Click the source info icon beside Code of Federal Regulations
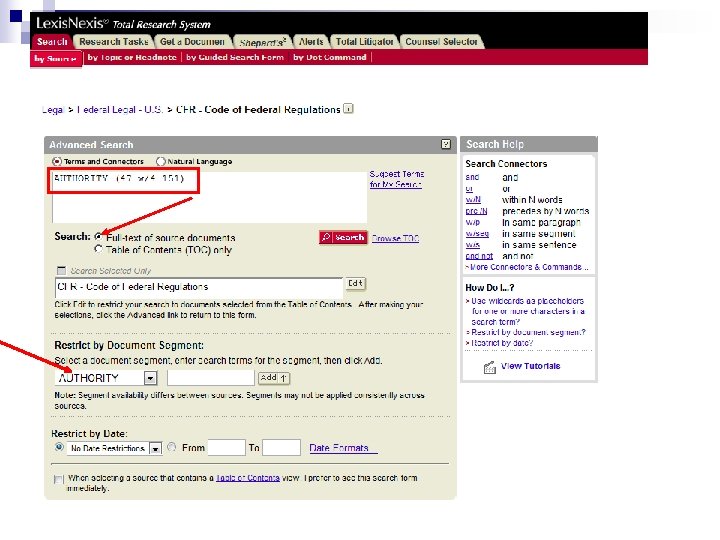The width and height of the screenshot is (720, 540). pyautogui.click(x=349, y=109)
